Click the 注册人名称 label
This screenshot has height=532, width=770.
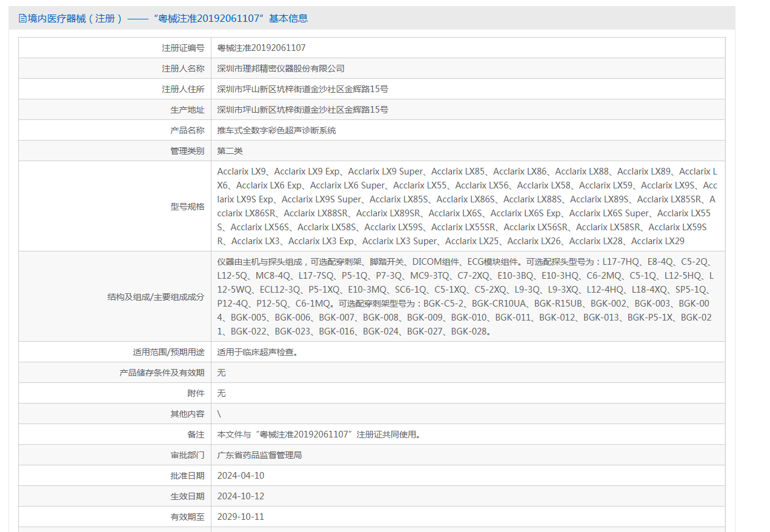[x=183, y=68]
